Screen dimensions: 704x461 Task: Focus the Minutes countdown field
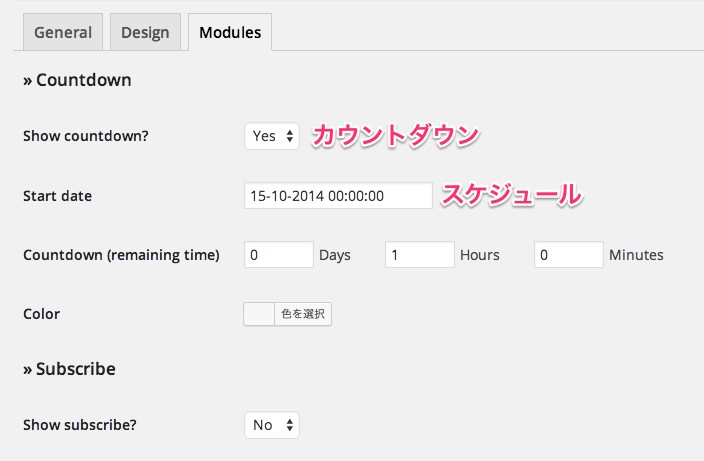click(569, 255)
